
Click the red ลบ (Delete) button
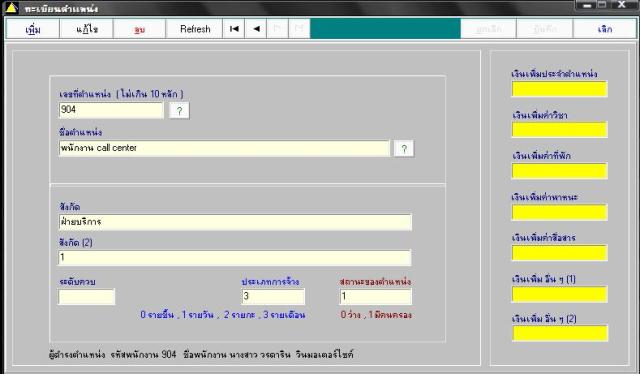[x=140, y=29]
